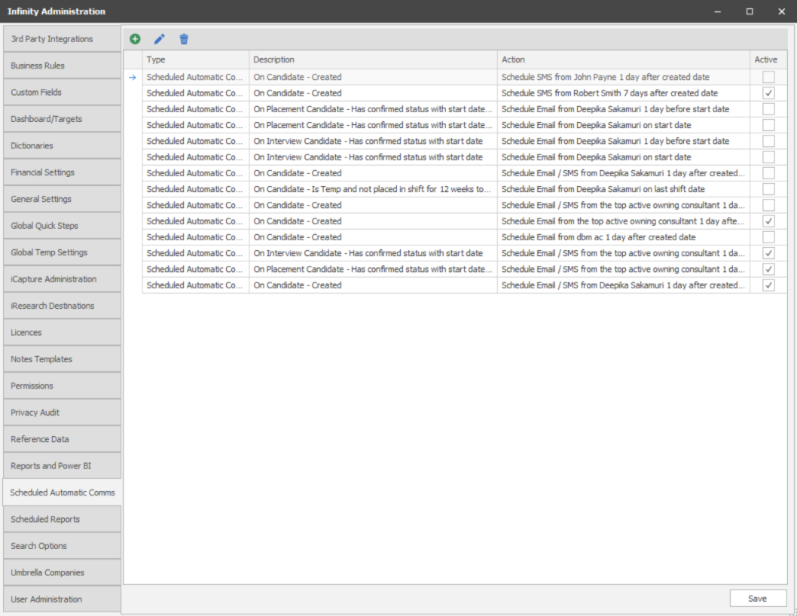Open the User Administration tab
Screen dimensions: 797x616
tap(61, 600)
